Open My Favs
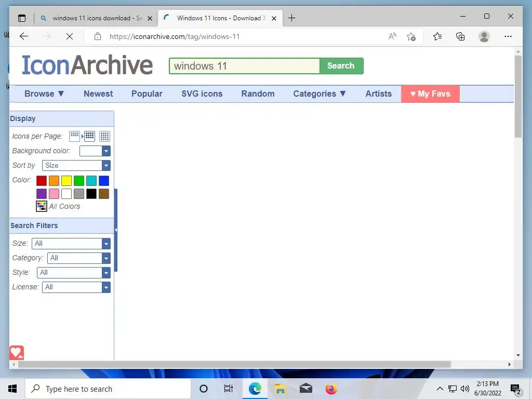Viewport: 532px width, 399px height. [x=430, y=94]
